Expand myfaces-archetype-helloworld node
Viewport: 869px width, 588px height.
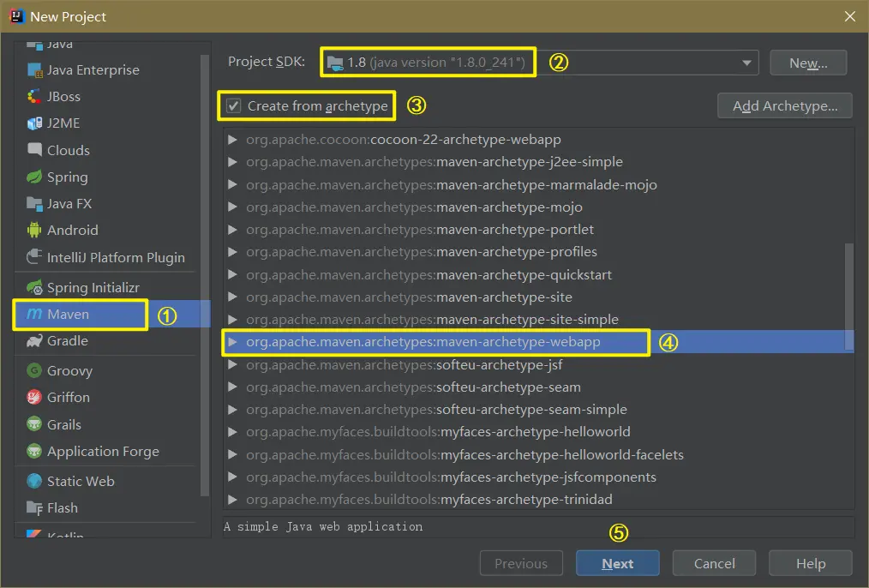[233, 432]
